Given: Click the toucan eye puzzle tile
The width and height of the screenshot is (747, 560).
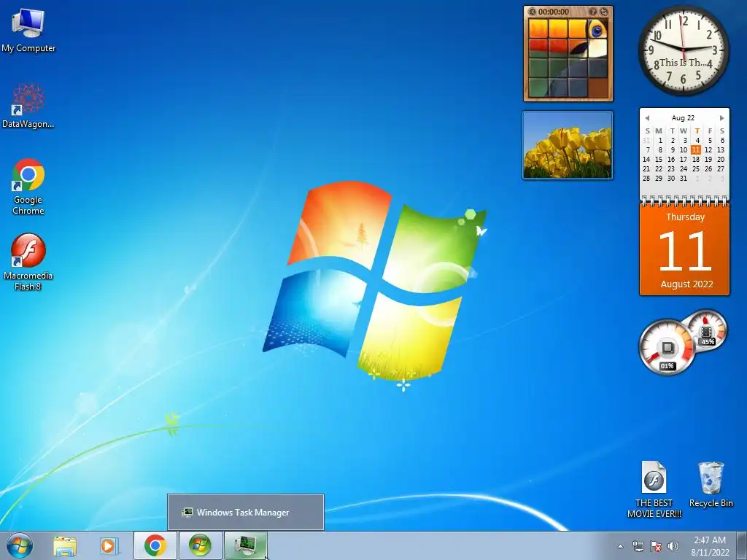Looking at the screenshot, I should [x=597, y=29].
